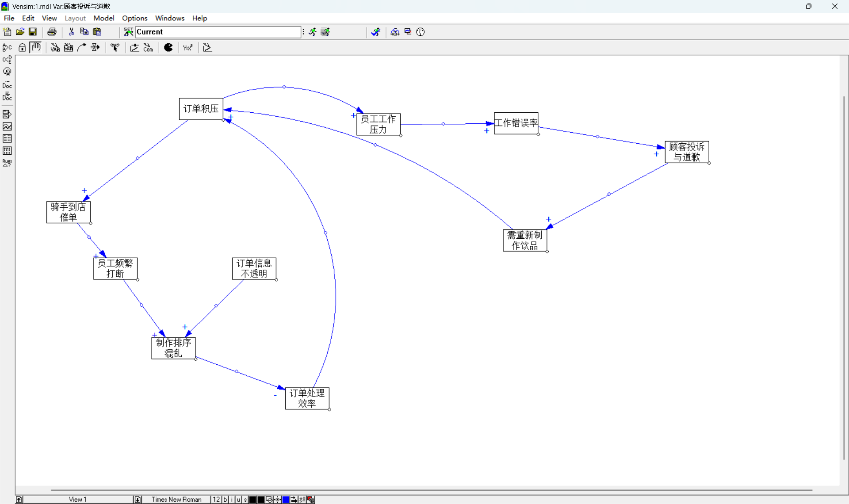
Task: Open the font size 12 selector
Action: (216, 500)
